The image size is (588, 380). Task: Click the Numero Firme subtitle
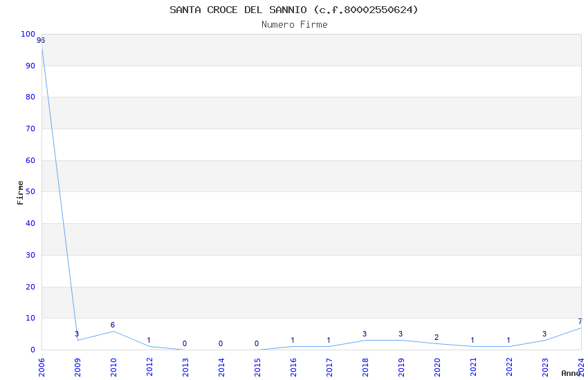(x=294, y=25)
